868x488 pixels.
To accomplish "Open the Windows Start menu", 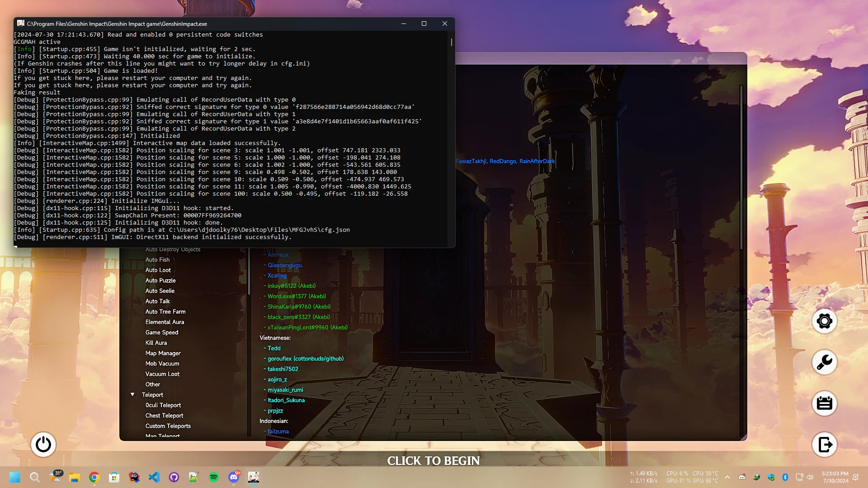I will click(15, 477).
